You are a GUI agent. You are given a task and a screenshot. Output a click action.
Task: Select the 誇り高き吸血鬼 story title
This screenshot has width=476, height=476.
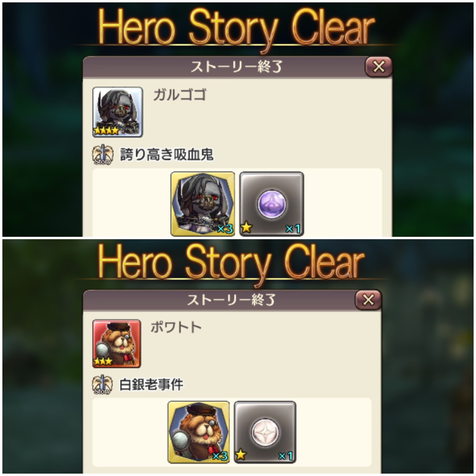(167, 154)
